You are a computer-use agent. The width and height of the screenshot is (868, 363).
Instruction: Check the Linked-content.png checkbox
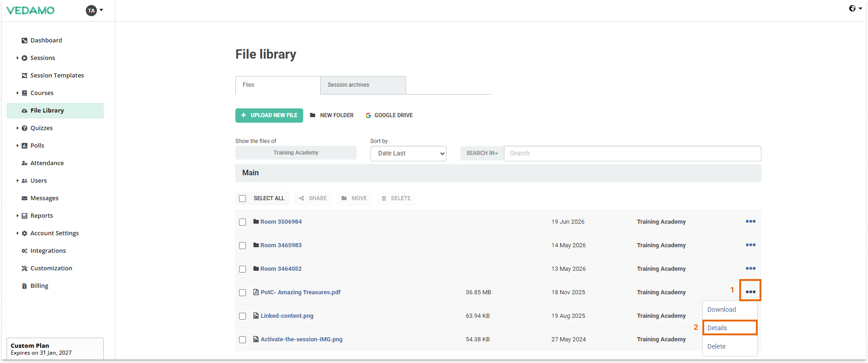coord(243,316)
